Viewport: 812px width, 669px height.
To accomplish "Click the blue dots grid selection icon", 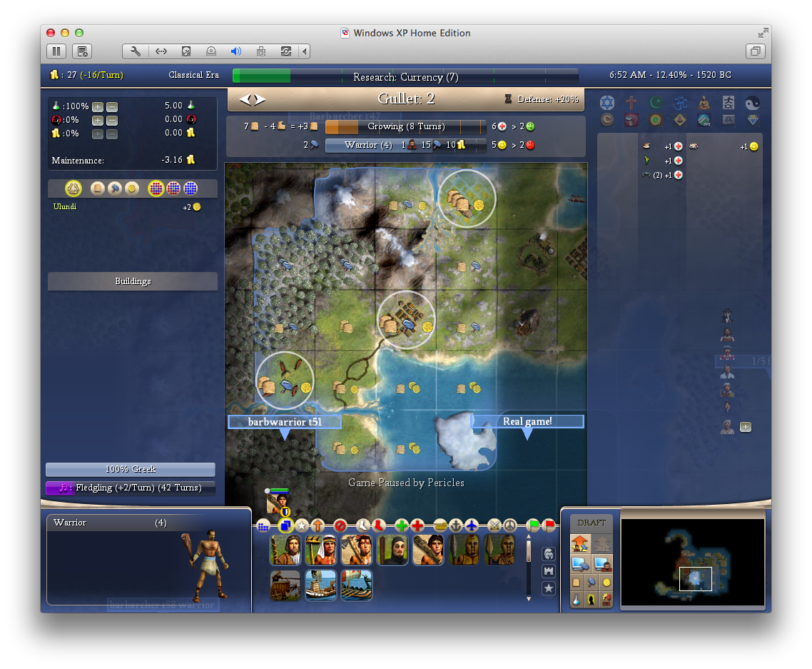I will coord(263,526).
